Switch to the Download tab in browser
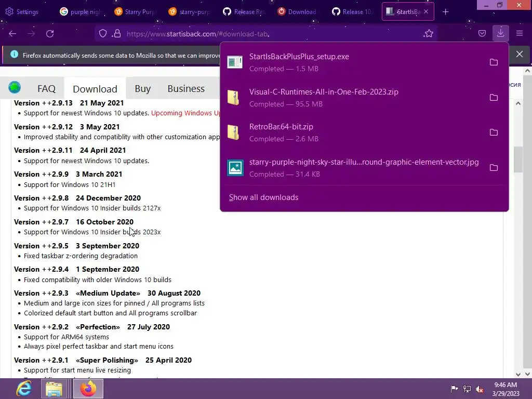This screenshot has height=399, width=532. coord(299,12)
